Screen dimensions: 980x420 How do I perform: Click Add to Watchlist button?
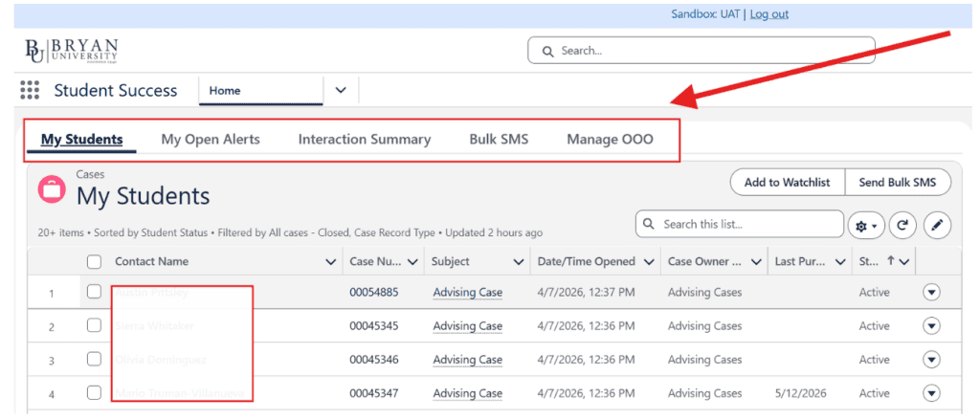(x=787, y=183)
